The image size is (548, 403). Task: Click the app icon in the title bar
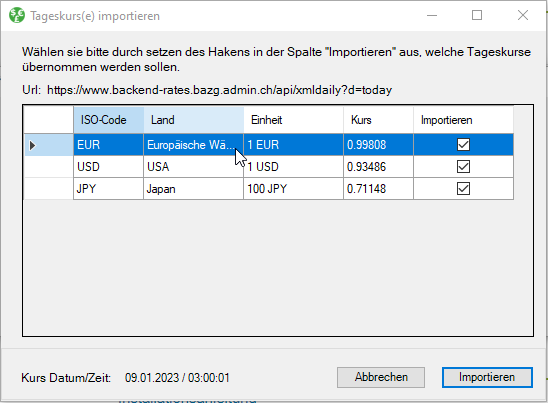pyautogui.click(x=17, y=16)
